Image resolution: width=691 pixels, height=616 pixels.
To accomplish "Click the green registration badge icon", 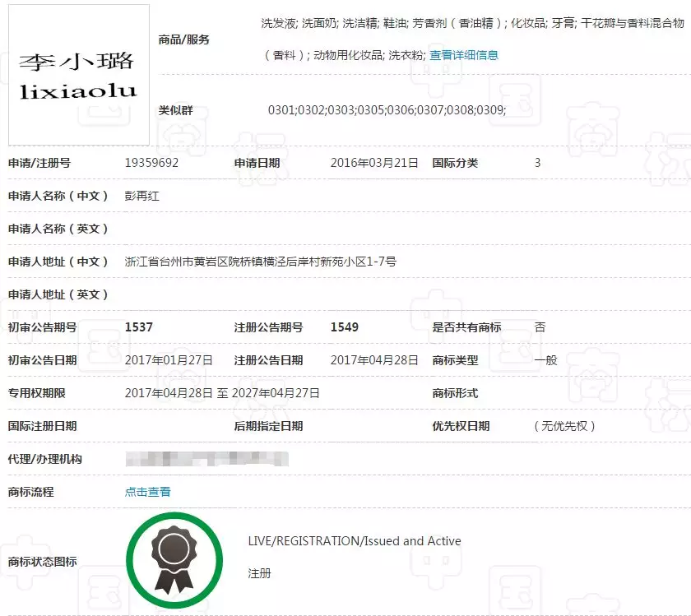I will (174, 559).
